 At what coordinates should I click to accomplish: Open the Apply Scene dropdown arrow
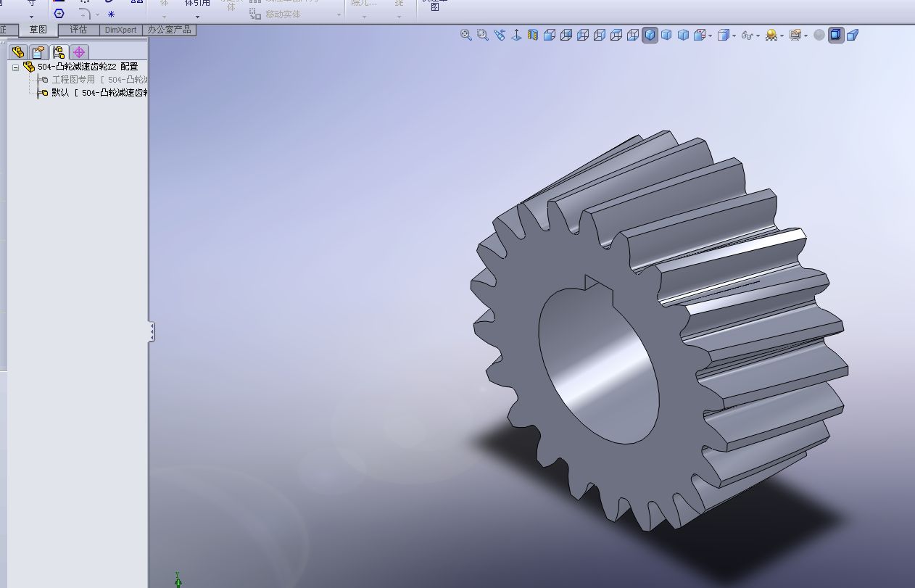click(782, 36)
